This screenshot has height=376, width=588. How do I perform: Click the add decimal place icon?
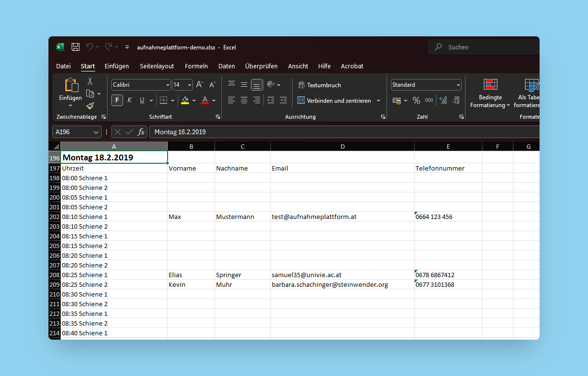[x=443, y=100]
